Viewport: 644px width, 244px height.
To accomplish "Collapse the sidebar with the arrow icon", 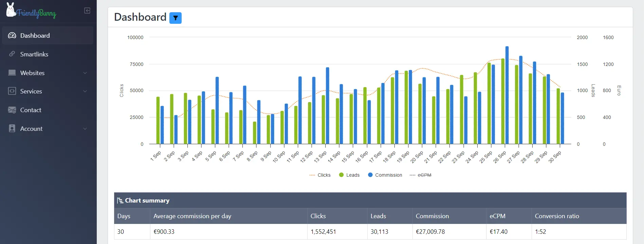I will tap(87, 11).
